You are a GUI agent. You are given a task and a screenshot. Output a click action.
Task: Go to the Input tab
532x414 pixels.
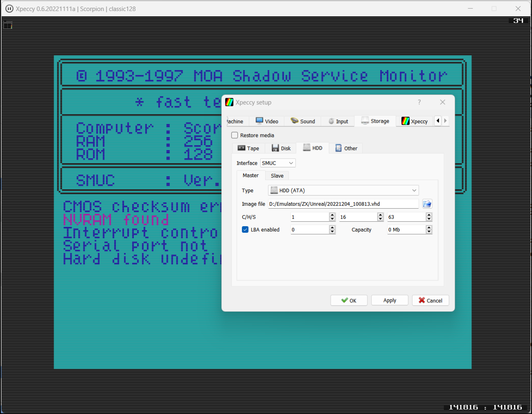click(x=338, y=121)
